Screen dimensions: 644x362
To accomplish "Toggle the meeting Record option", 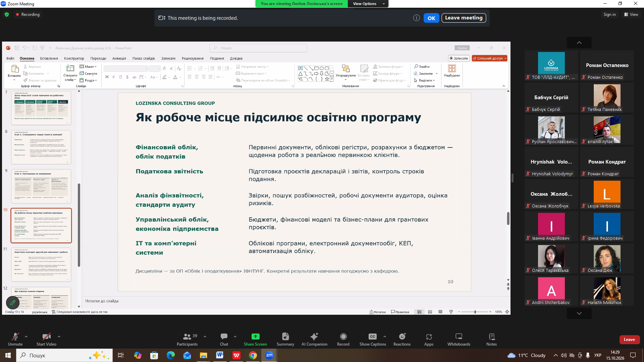I will pos(343,339).
